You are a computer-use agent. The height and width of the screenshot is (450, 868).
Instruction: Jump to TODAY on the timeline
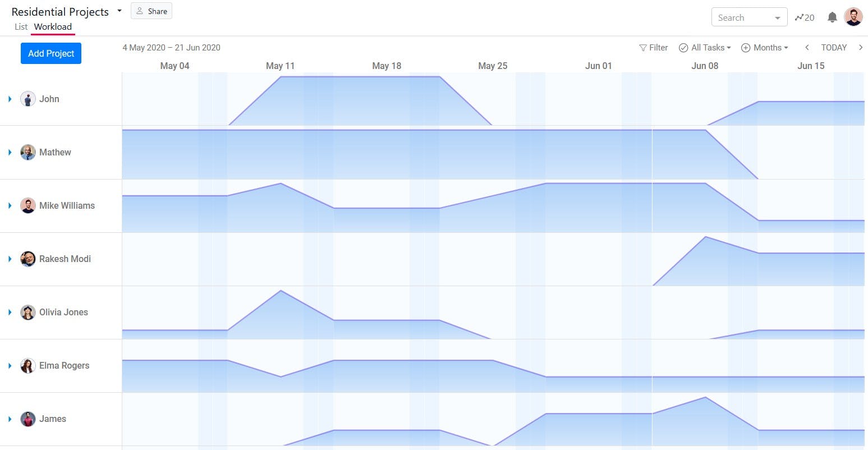tap(834, 48)
